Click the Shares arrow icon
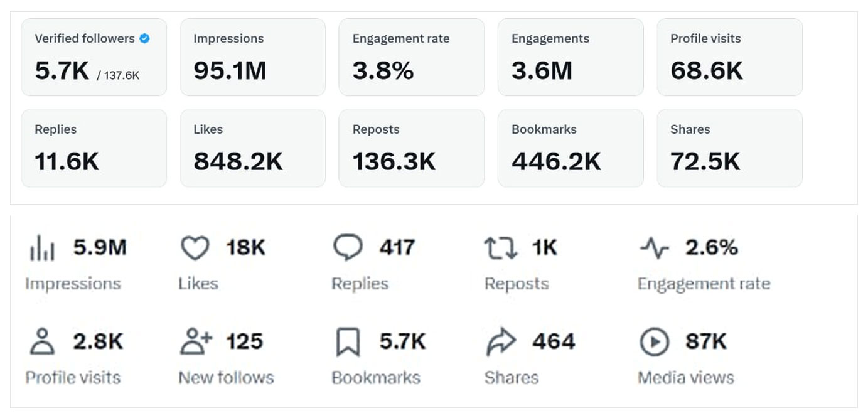Viewport: 868px width, 418px height. click(501, 342)
